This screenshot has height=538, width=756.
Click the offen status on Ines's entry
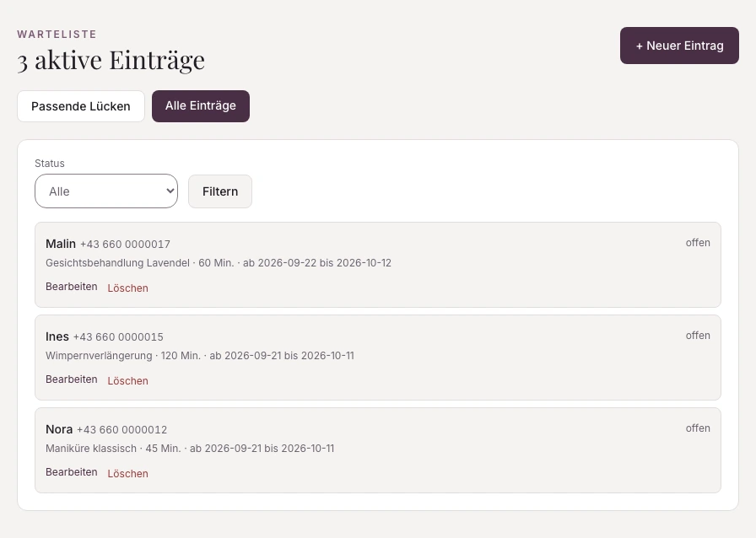click(x=698, y=336)
